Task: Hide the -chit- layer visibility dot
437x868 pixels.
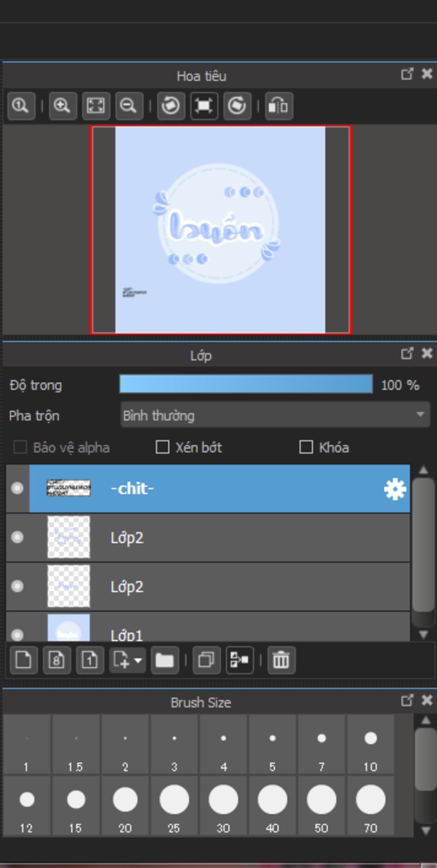Action: pyautogui.click(x=17, y=488)
